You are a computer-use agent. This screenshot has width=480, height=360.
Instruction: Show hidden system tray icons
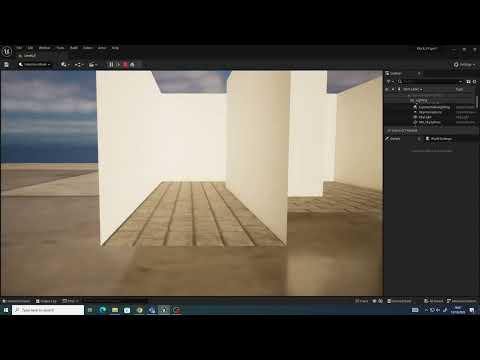click(426, 310)
